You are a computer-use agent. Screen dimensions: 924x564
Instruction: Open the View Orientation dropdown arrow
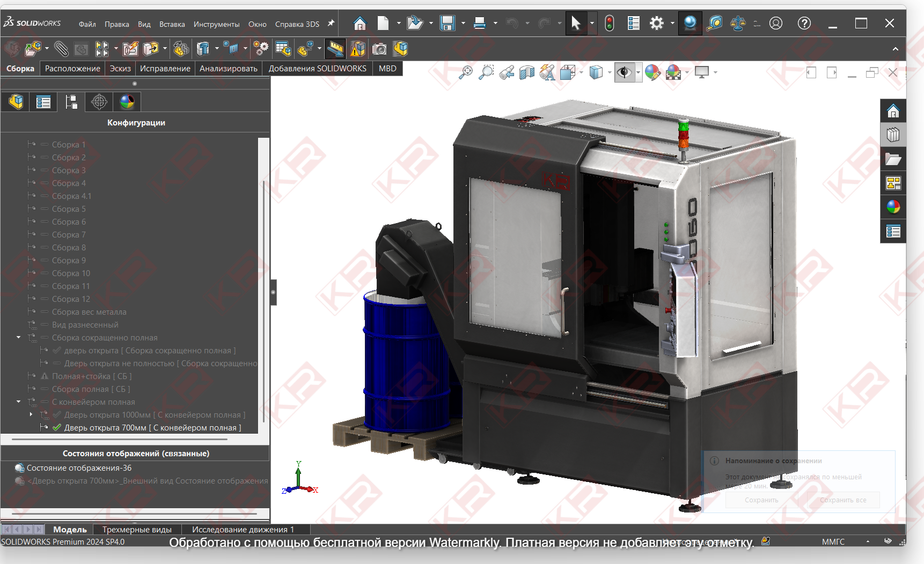coord(581,72)
